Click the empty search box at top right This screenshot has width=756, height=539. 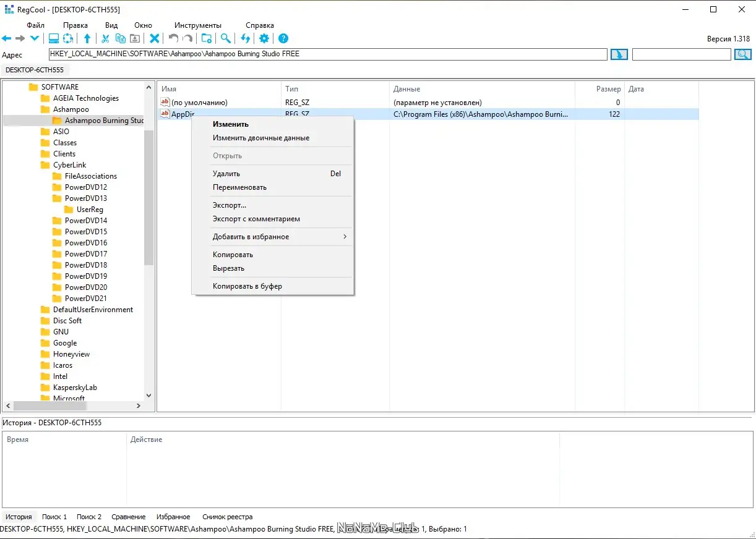682,54
